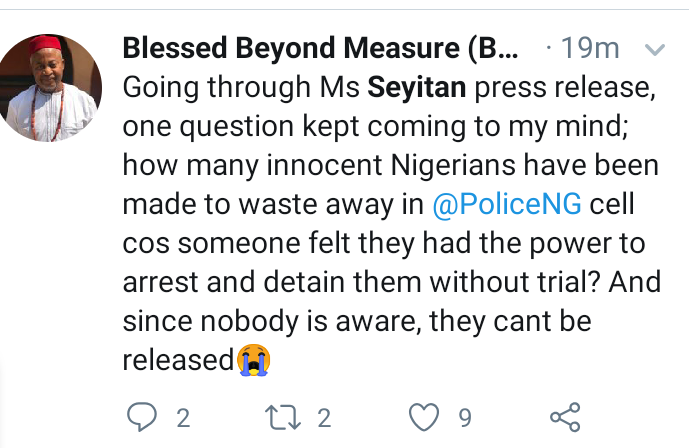
Task: Like the tweet with the heart icon
Action: pos(426,415)
